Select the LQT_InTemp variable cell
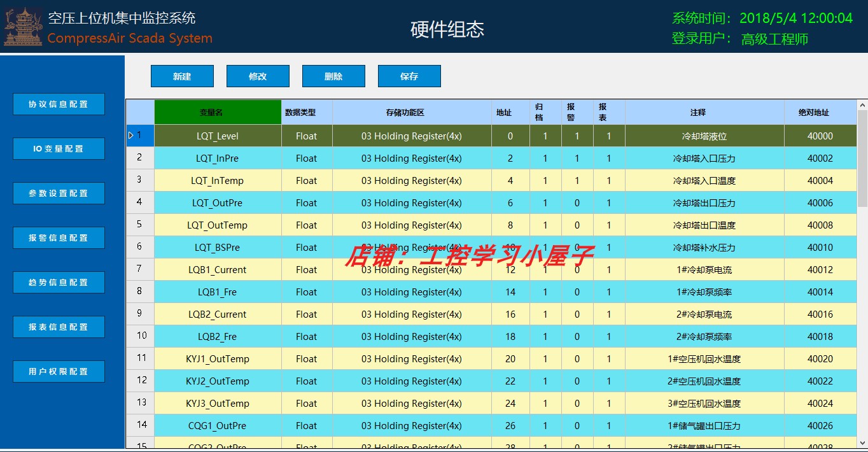Image resolution: width=868 pixels, height=452 pixels. 218,180
